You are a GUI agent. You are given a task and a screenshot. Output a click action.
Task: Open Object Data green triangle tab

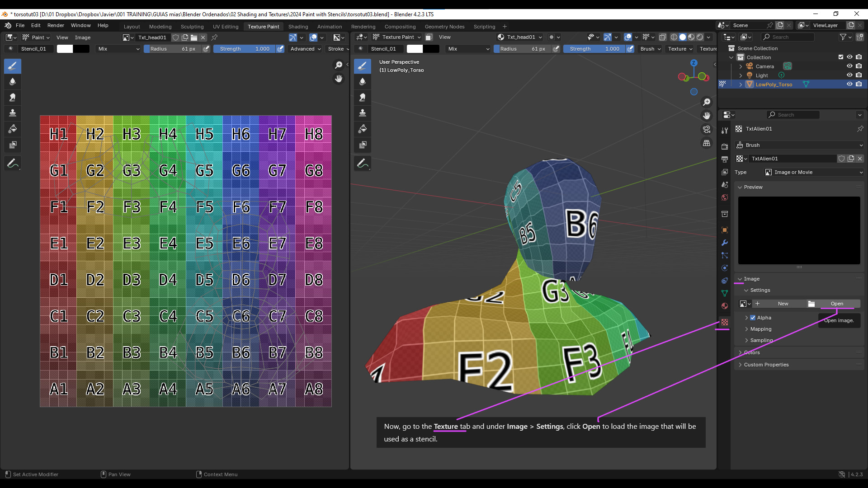click(725, 293)
